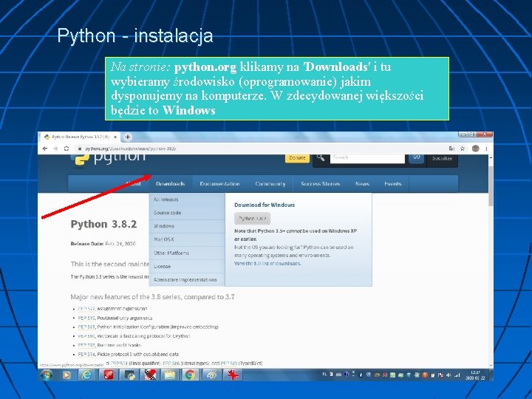Select Source code in Downloads dropdown
This screenshot has width=532, height=399.
[x=187, y=213]
